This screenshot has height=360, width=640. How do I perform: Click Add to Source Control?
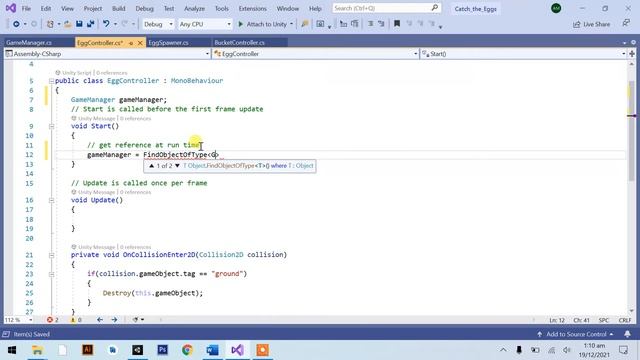[575, 334]
